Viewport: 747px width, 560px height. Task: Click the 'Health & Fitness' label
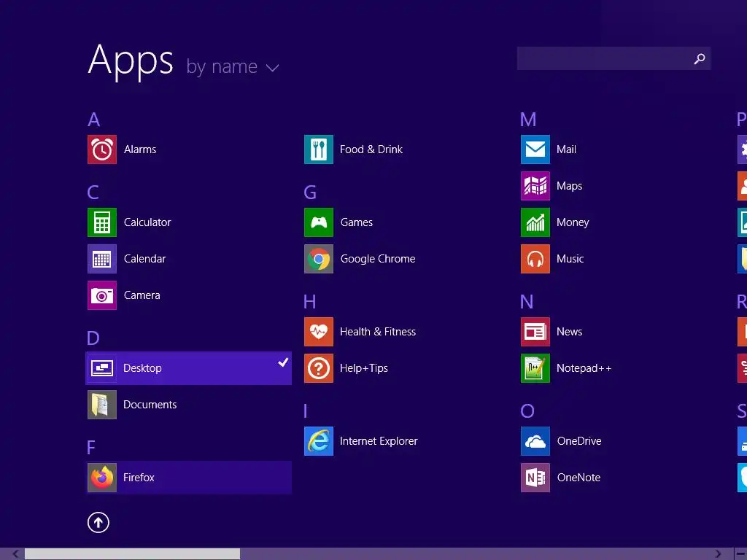tap(378, 332)
